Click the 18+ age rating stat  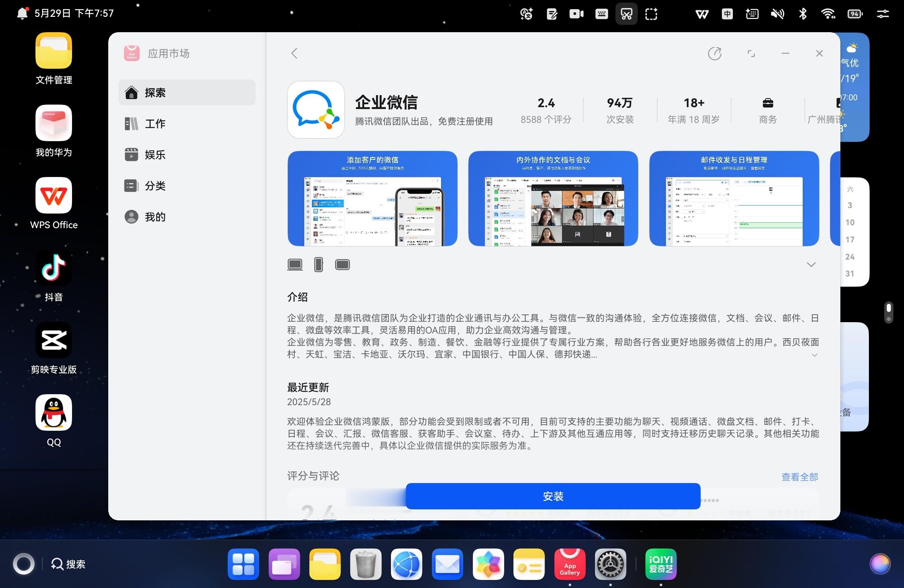[694, 110]
